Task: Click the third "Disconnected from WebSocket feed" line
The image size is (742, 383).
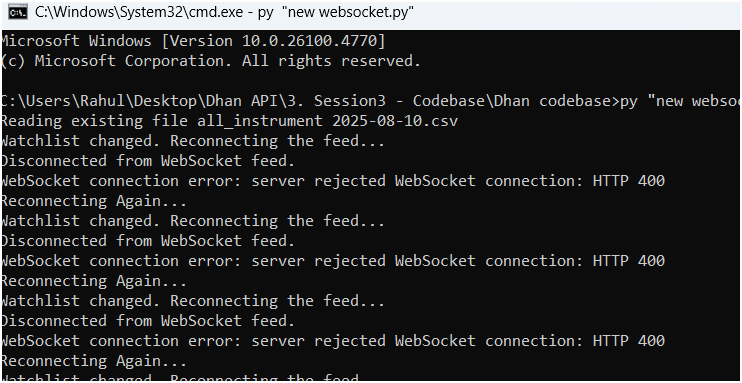Action: point(147,321)
